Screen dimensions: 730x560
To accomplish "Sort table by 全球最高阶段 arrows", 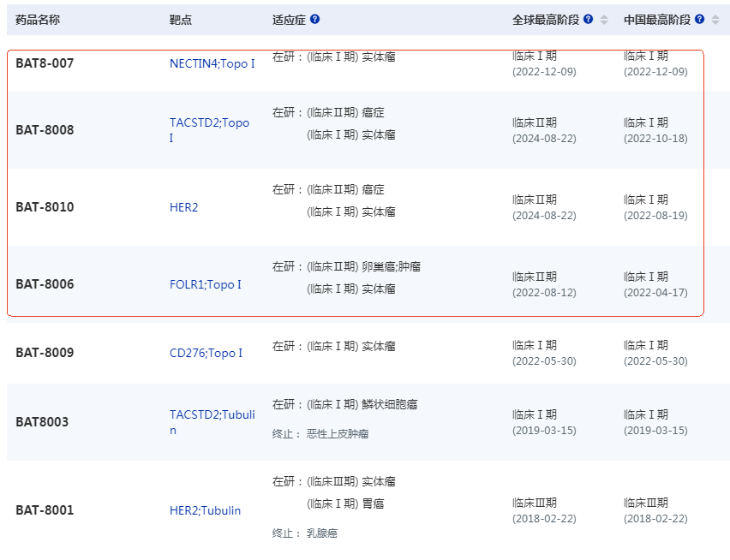I will tap(604, 20).
